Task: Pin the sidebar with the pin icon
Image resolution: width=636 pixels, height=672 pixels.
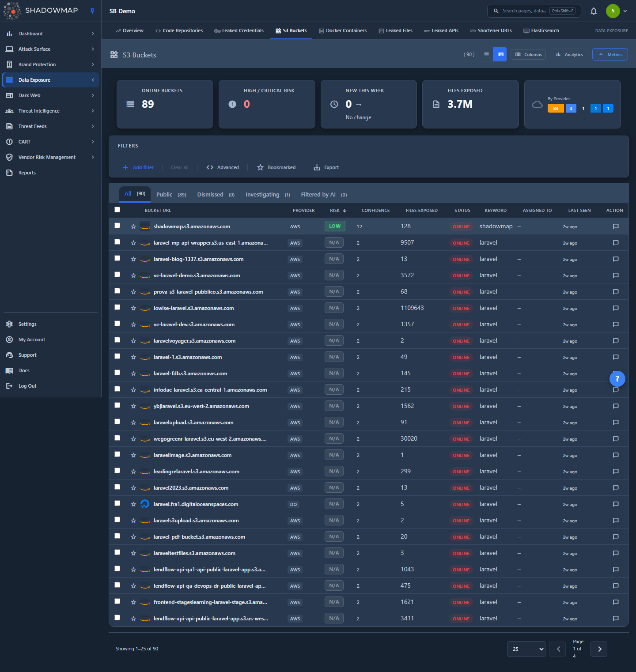Action: pyautogui.click(x=92, y=11)
